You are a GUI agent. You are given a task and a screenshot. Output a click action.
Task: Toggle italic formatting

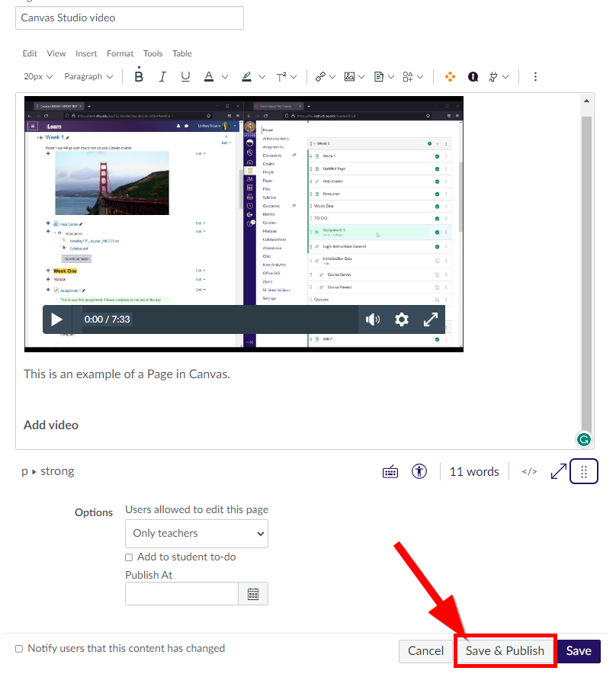pyautogui.click(x=162, y=76)
